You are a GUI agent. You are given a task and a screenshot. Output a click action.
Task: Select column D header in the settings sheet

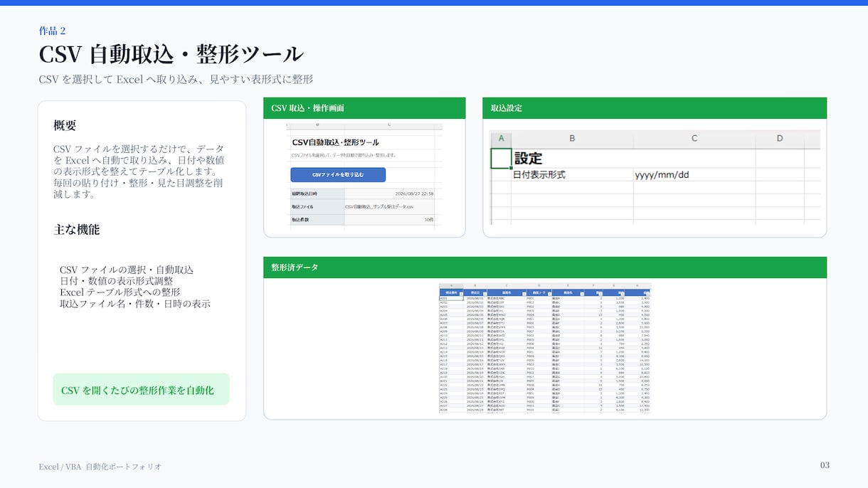(780, 138)
